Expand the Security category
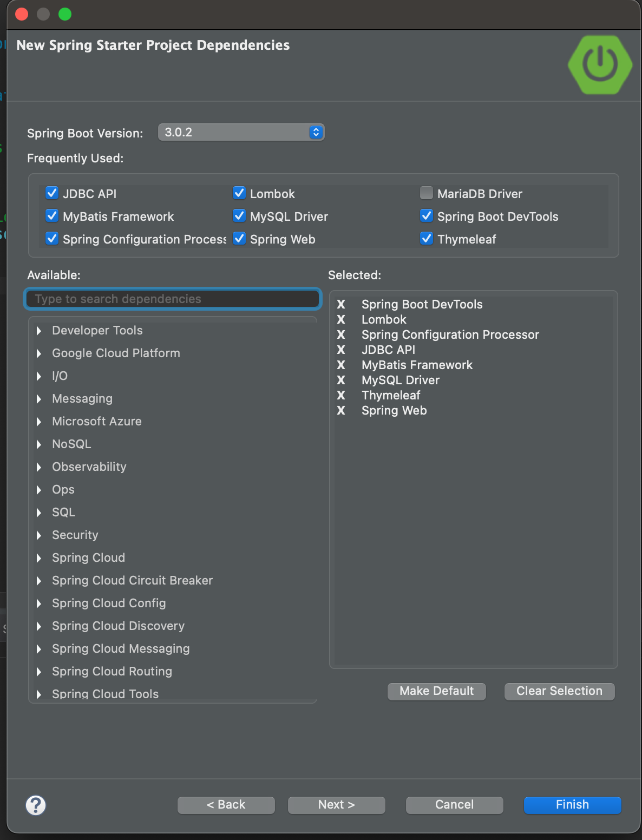Image resolution: width=642 pixels, height=840 pixels. tap(39, 535)
